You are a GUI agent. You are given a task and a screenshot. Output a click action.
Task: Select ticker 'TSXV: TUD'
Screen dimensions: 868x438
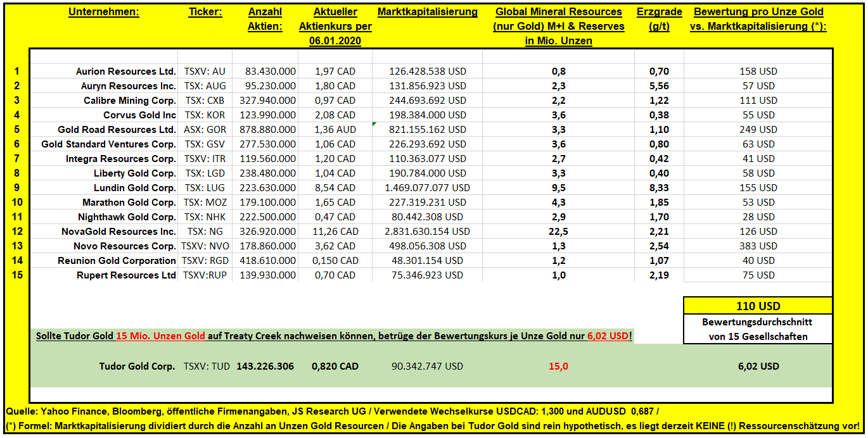pyautogui.click(x=207, y=366)
